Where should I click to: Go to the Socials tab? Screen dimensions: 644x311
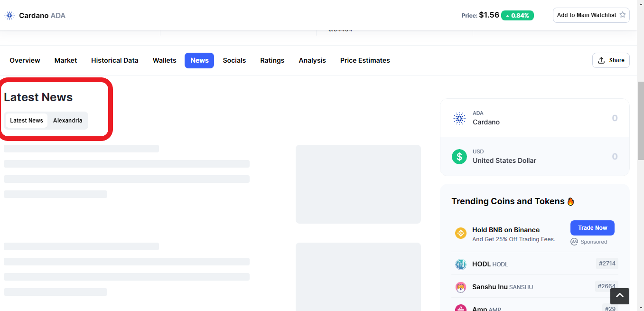pyautogui.click(x=234, y=60)
